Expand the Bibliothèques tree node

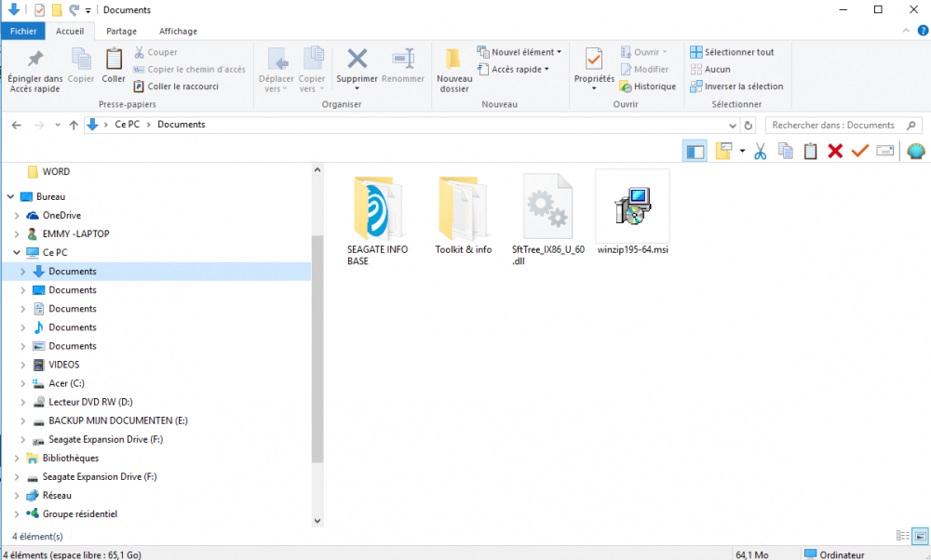(x=17, y=459)
